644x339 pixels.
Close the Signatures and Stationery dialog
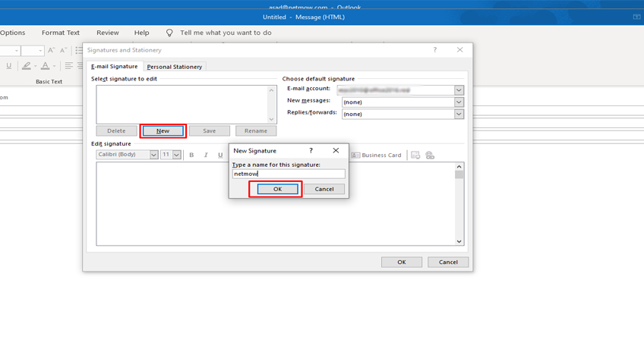460,49
